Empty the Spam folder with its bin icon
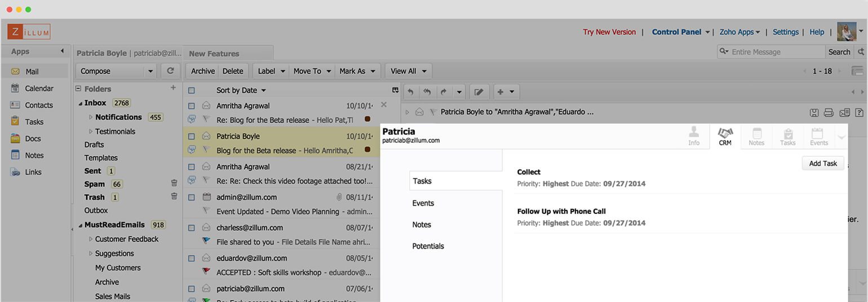 tap(174, 183)
